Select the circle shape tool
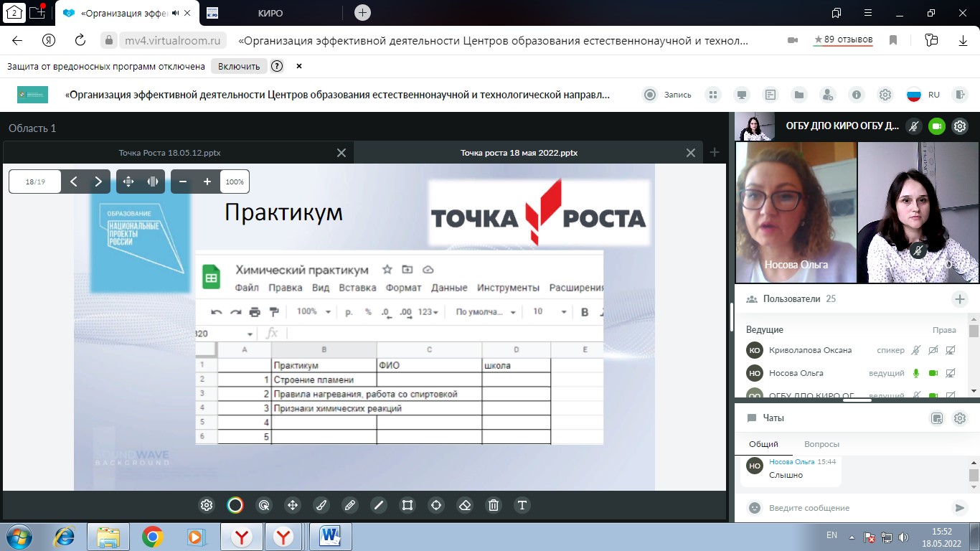The image size is (980, 551). 436,505
